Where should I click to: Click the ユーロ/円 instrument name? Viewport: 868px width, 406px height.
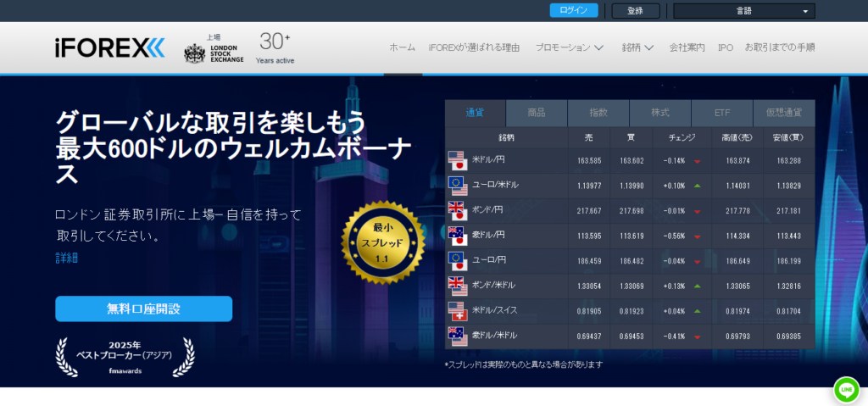point(489,259)
